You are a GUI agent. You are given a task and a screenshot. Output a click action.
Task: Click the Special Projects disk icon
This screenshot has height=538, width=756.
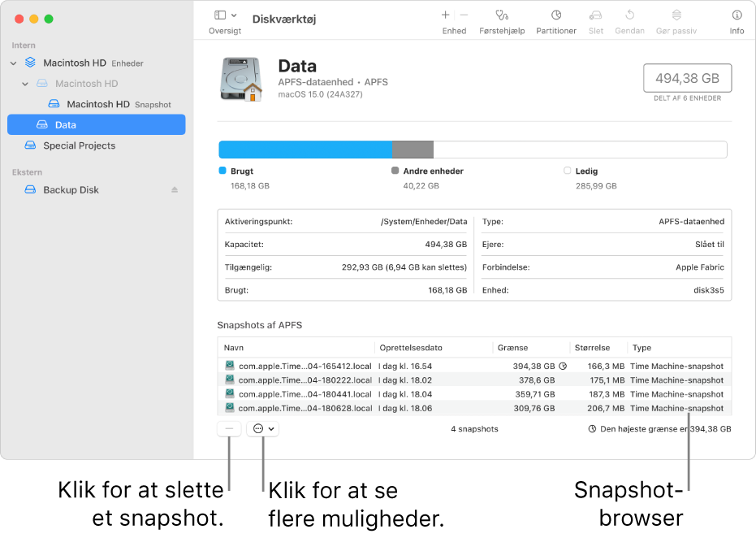point(30,145)
